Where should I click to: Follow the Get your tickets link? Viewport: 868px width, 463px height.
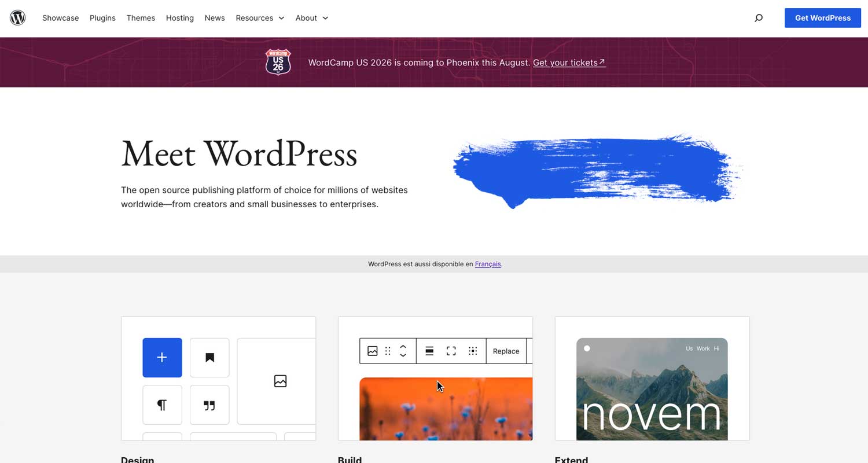pyautogui.click(x=569, y=63)
